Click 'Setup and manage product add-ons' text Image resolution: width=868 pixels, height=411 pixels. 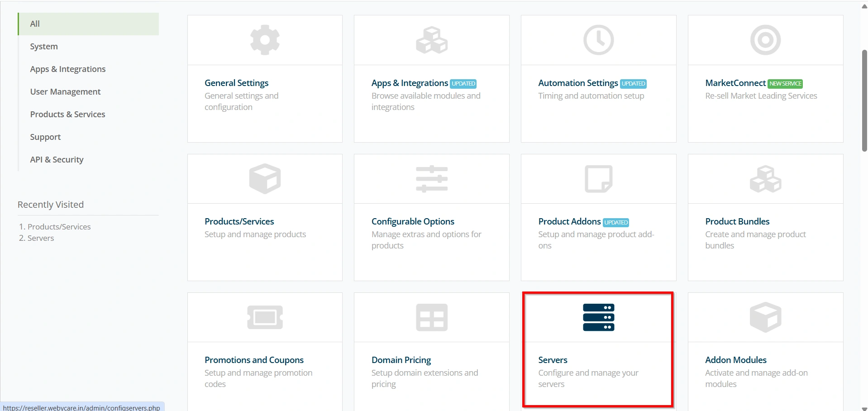(596, 240)
